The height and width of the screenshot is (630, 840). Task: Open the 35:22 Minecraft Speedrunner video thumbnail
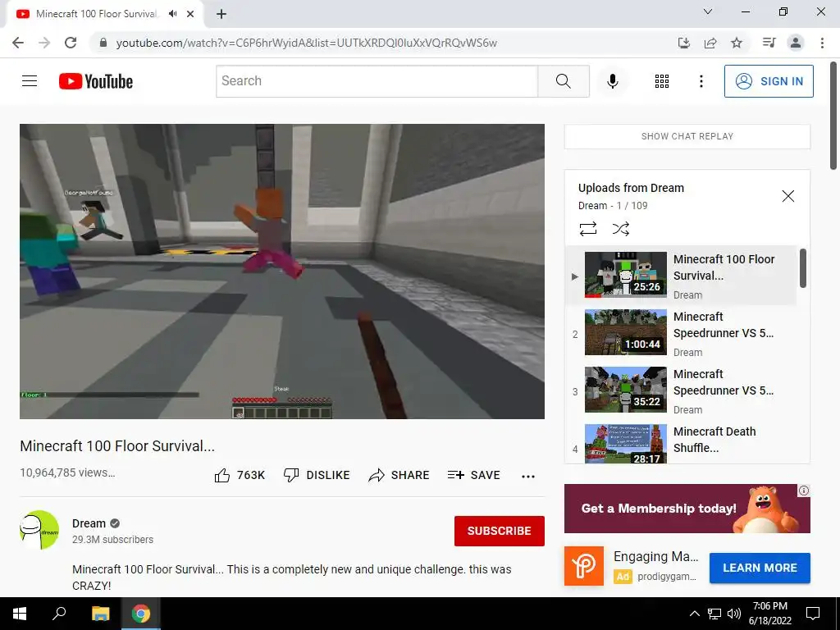pyautogui.click(x=625, y=390)
